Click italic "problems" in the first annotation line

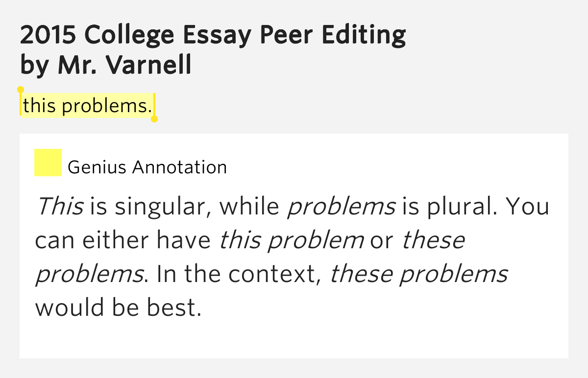coord(341,207)
